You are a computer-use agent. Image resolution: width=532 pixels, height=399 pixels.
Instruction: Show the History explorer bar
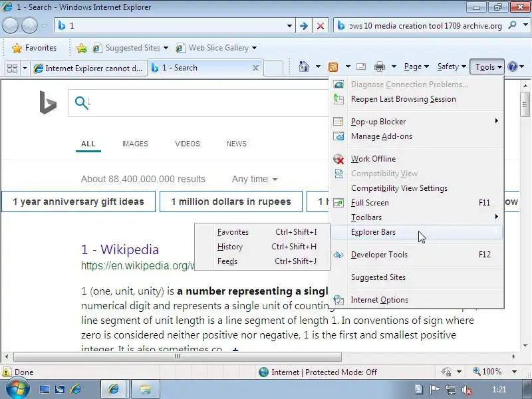(x=262, y=247)
